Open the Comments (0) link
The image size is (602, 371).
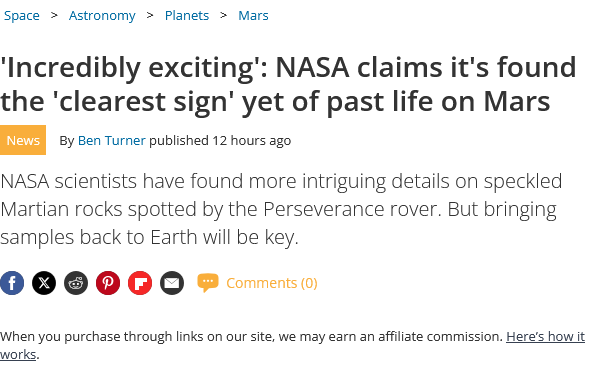tap(272, 283)
